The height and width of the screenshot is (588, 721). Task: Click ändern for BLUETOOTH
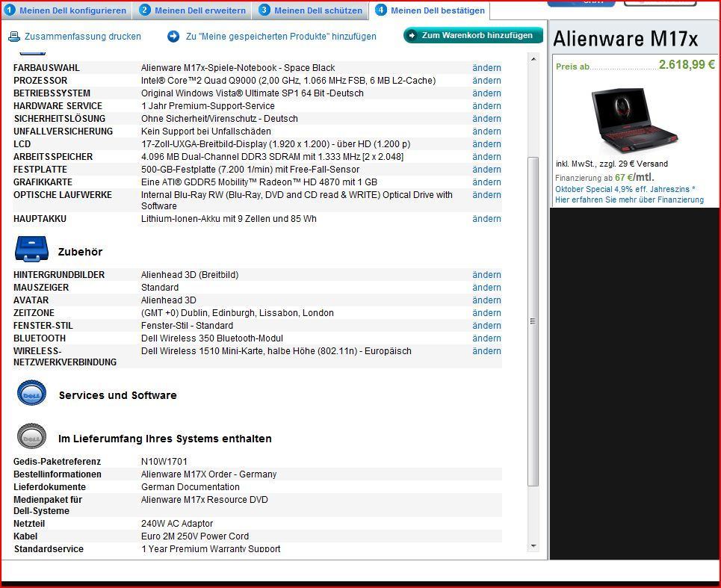click(486, 338)
